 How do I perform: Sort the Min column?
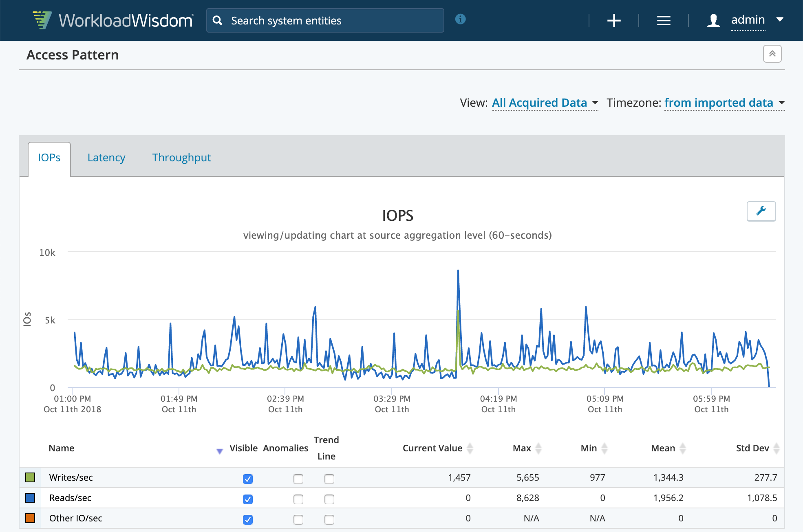604,448
